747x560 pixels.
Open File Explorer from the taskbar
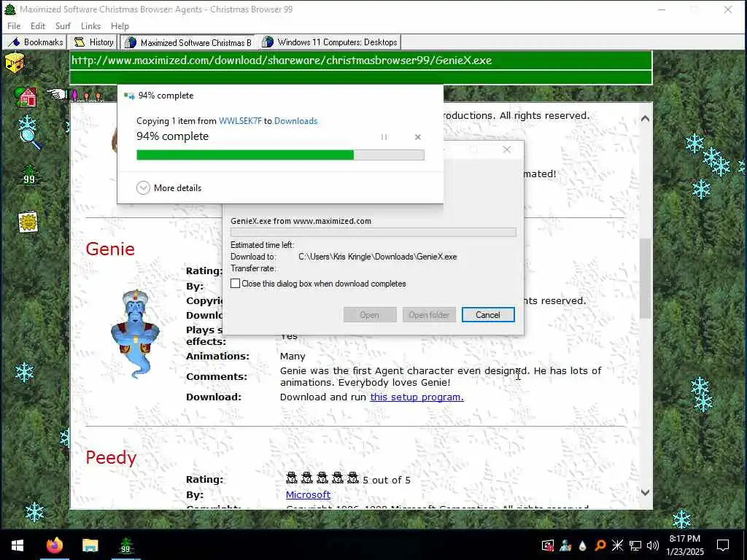90,545
